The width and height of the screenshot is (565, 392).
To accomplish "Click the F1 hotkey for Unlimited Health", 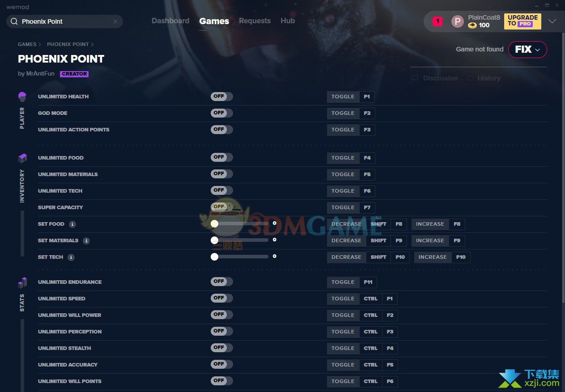I will 367,97.
